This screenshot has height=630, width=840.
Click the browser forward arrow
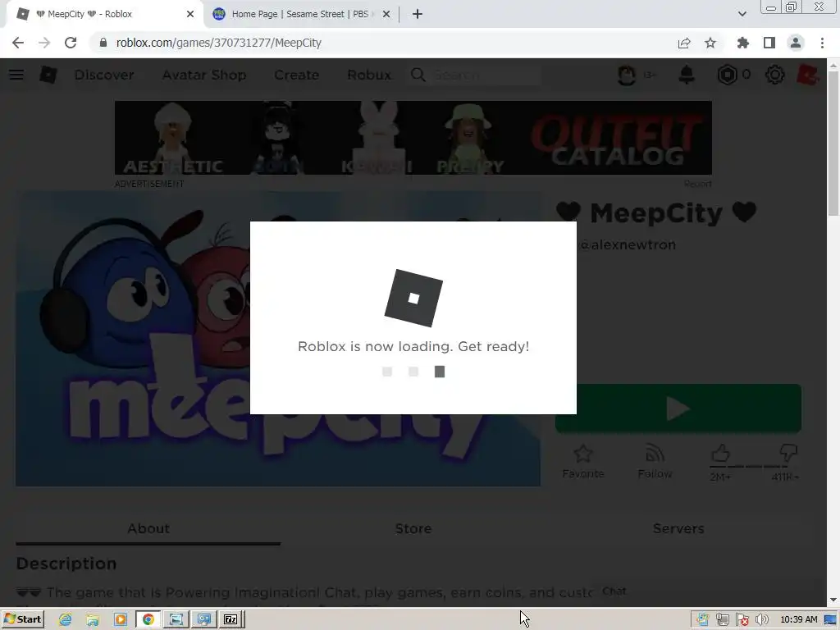[x=44, y=43]
